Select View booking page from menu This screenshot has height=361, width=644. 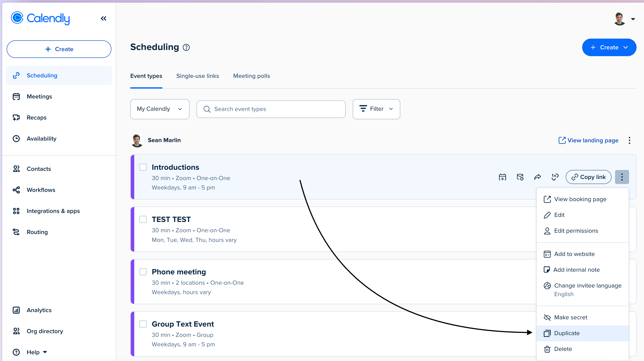[x=583, y=199]
